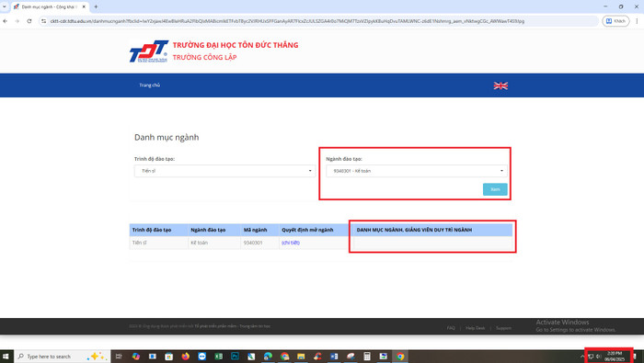
Task: Open Word from the taskbar
Action: (334, 356)
